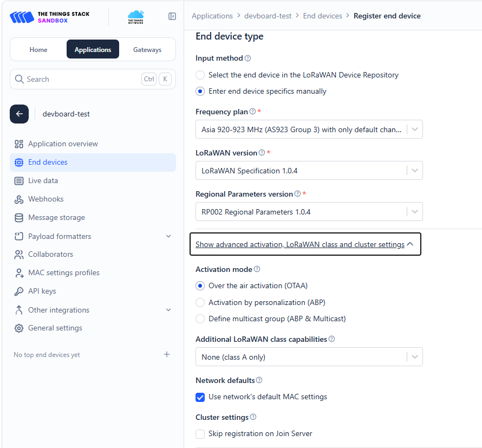Expand Payload formatters submenu chevron
Screen dimensions: 482x448
tap(168, 236)
